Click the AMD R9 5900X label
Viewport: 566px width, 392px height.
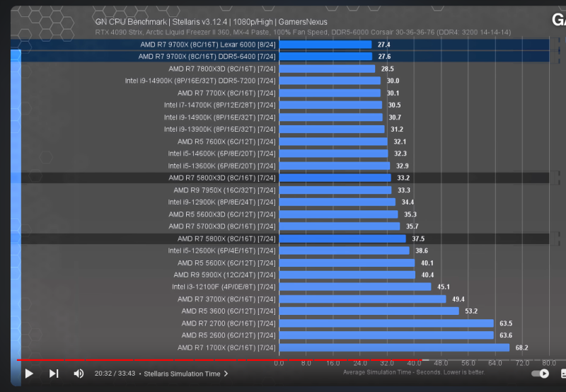pyautogui.click(x=224, y=275)
